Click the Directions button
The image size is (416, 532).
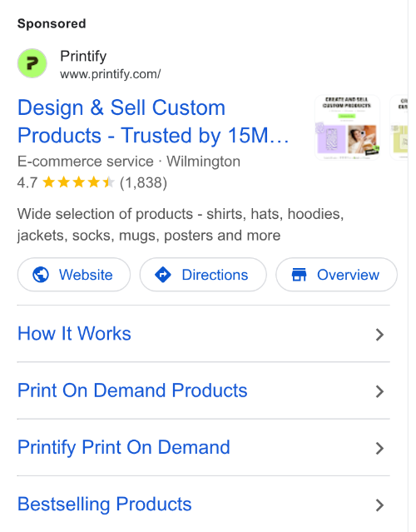click(203, 275)
